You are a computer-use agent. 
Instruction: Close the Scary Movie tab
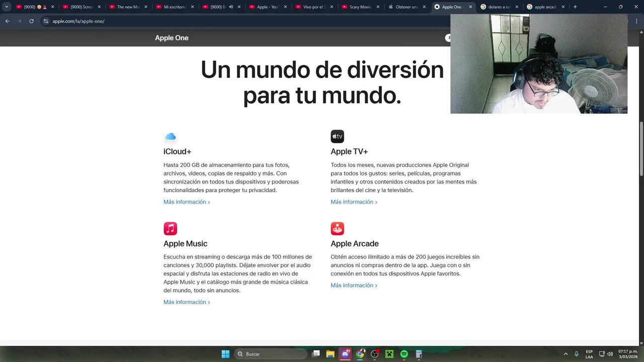tap(378, 7)
